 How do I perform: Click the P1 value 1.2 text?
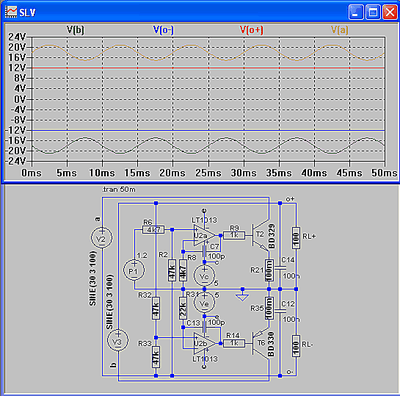click(x=142, y=255)
